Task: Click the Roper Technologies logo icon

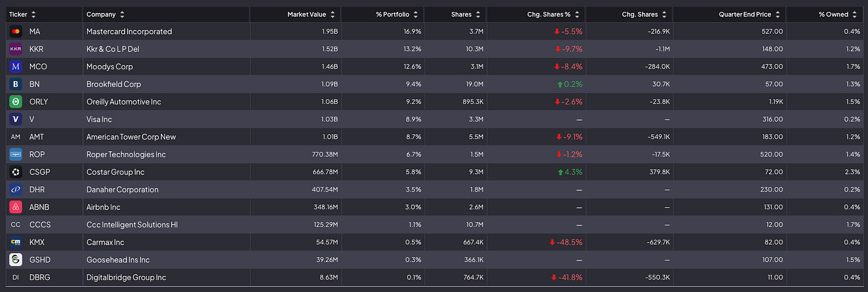Action: click(16, 155)
